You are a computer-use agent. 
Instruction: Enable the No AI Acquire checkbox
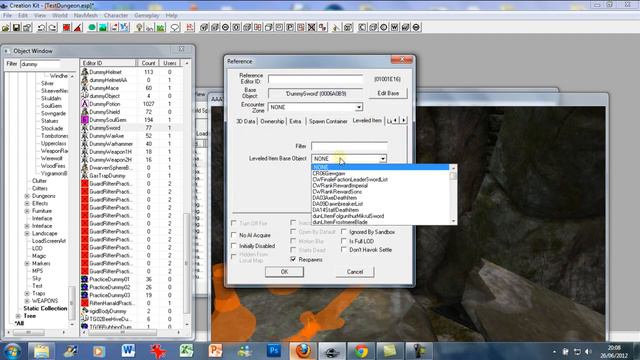coord(234,235)
